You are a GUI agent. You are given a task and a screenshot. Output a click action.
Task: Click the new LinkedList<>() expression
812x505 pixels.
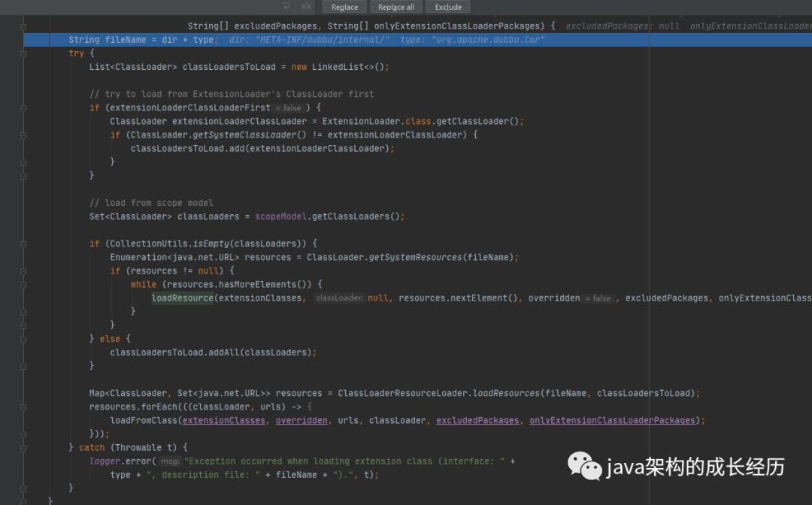338,67
